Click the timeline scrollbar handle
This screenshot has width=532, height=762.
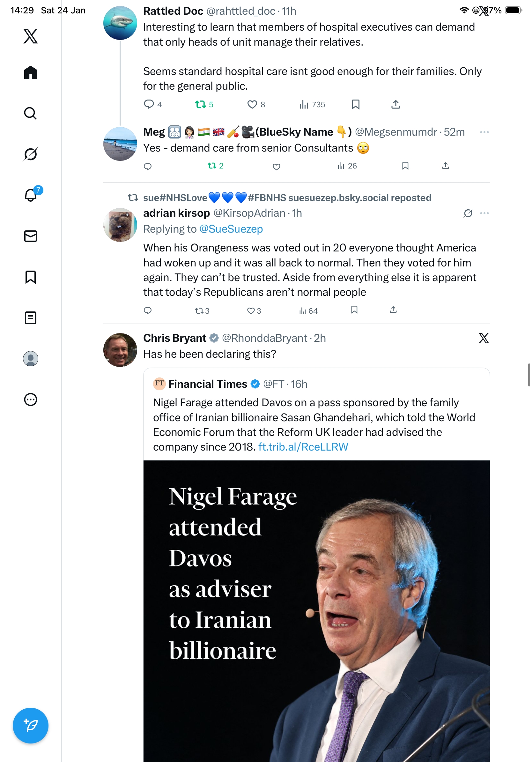click(529, 375)
